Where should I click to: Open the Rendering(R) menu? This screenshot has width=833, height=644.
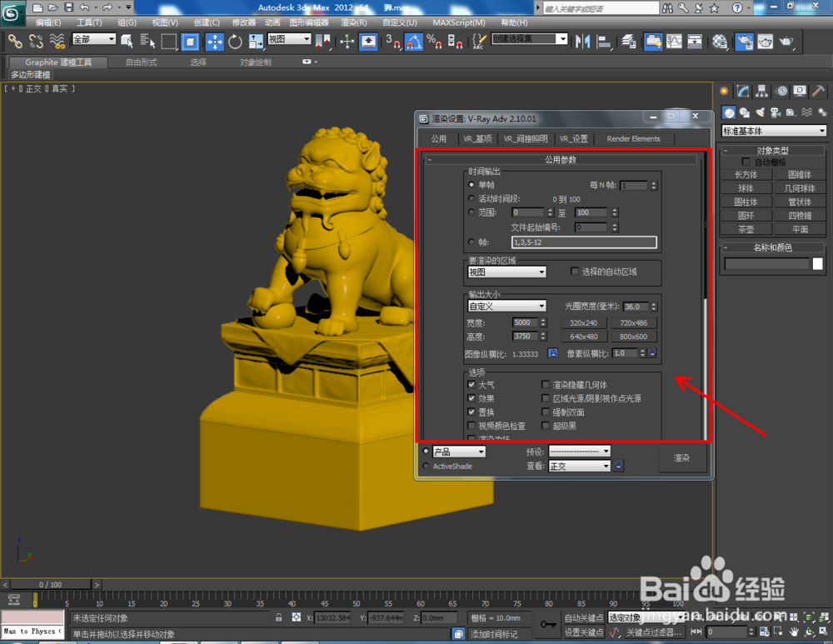point(354,22)
